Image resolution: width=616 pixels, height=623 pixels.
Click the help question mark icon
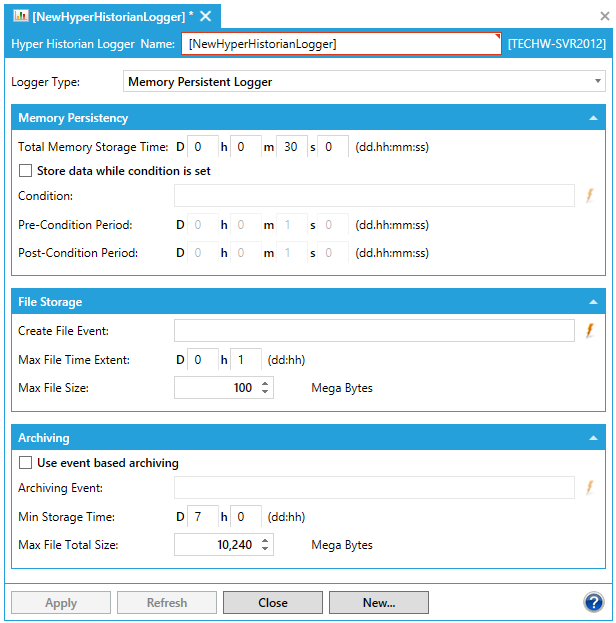(594, 602)
